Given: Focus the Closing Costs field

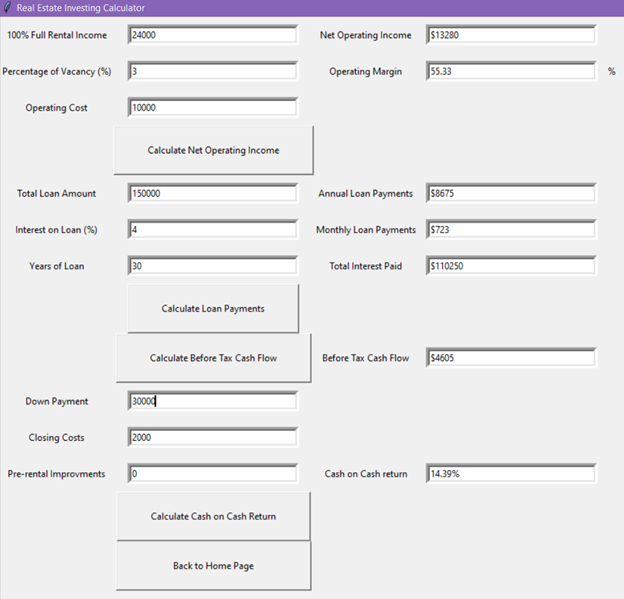Looking at the screenshot, I should tap(213, 438).
